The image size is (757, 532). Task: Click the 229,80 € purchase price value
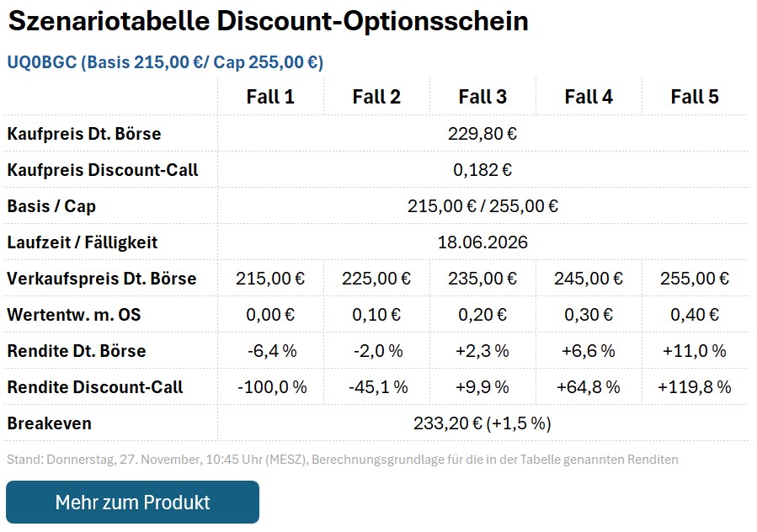coord(482,133)
